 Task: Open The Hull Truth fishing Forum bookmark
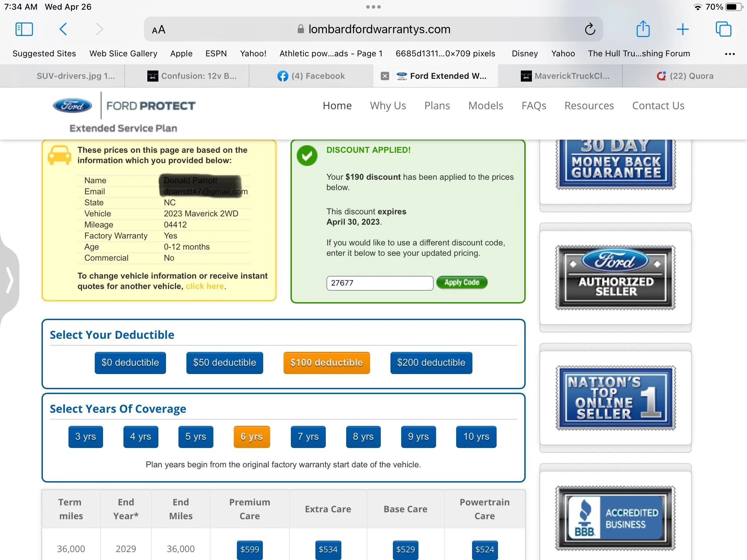click(x=639, y=54)
